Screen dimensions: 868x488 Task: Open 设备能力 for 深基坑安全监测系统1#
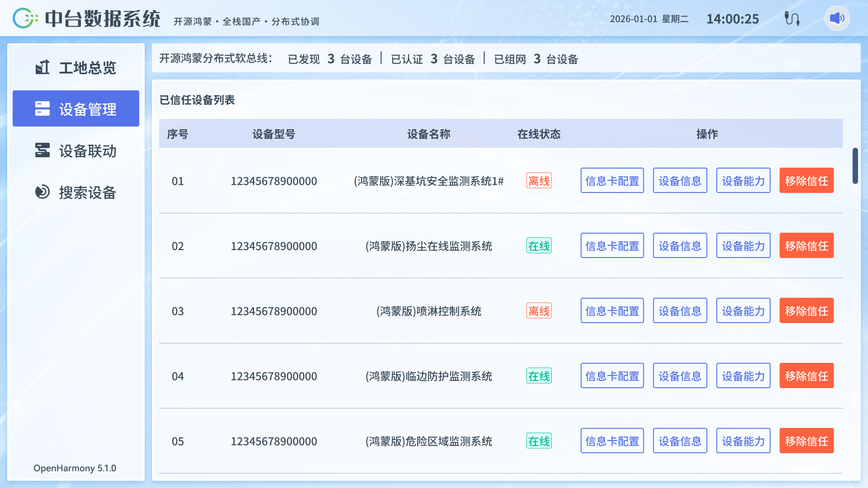tap(743, 181)
